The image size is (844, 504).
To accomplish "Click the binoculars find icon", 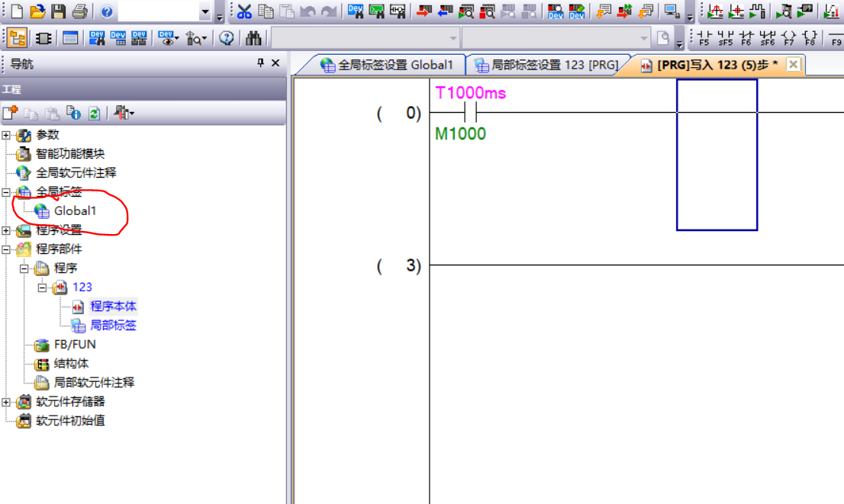I will (254, 37).
